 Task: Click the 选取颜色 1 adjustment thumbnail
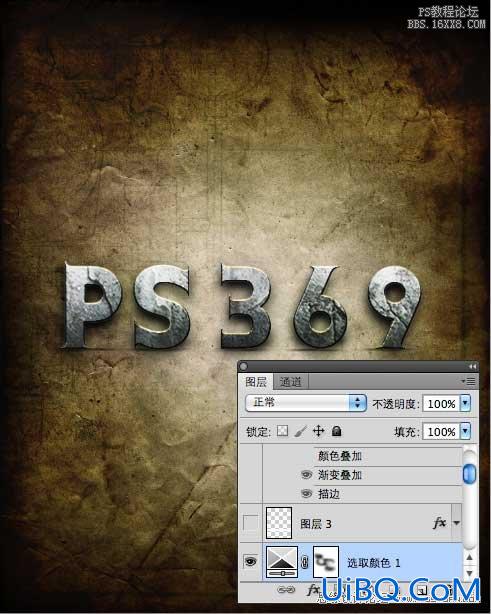(x=282, y=562)
